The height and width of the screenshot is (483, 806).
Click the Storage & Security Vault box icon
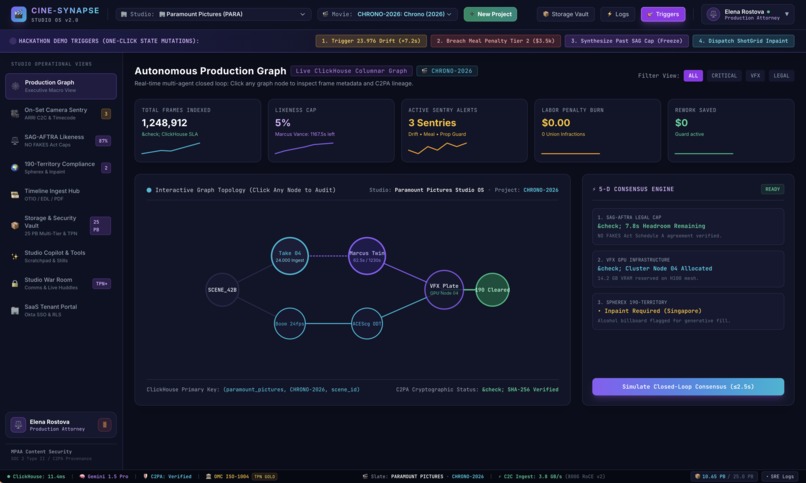click(15, 226)
